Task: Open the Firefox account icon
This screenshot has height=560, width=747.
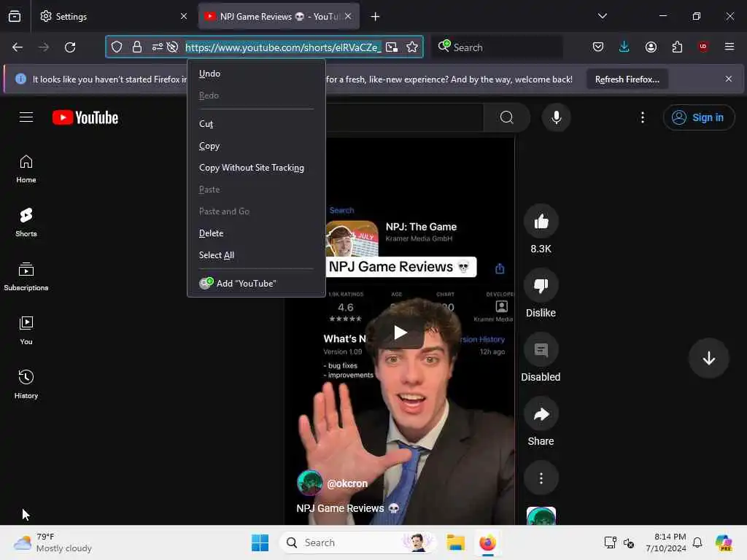Action: [651, 47]
